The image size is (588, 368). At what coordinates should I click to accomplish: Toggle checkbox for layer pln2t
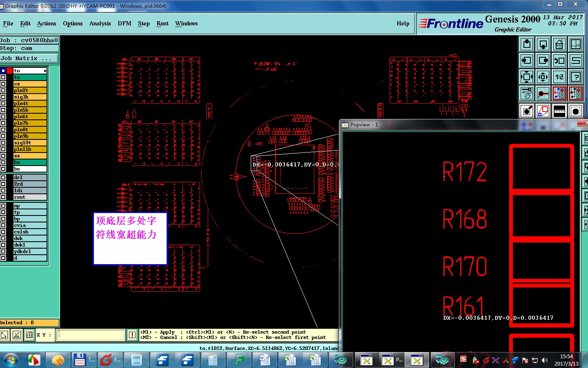pyautogui.click(x=3, y=90)
